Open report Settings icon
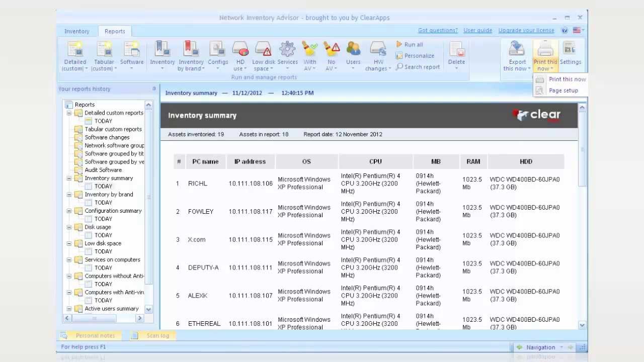This screenshot has height=362, width=644. point(570,49)
